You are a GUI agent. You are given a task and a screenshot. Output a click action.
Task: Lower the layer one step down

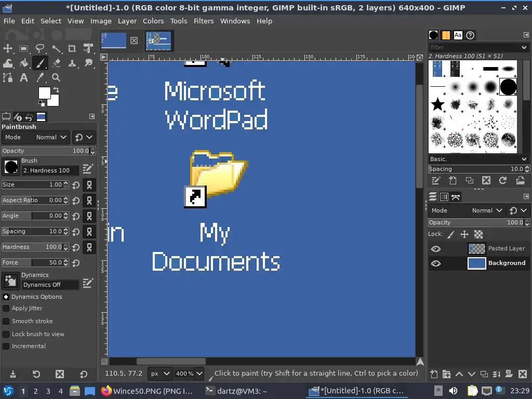[472, 374]
